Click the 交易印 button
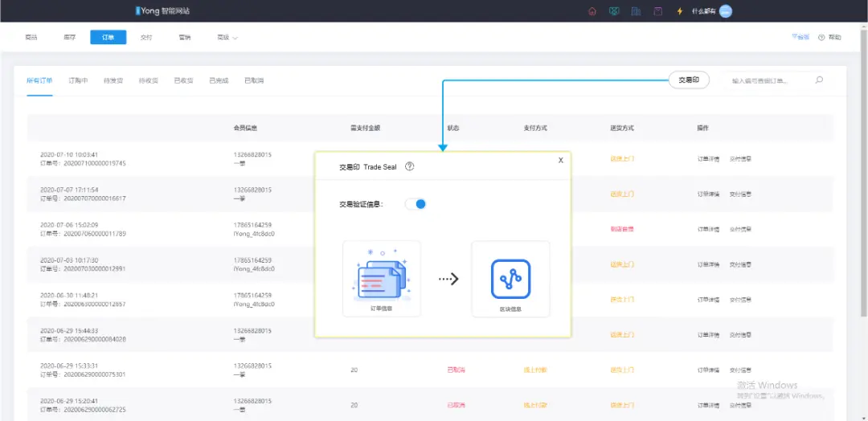 [689, 80]
